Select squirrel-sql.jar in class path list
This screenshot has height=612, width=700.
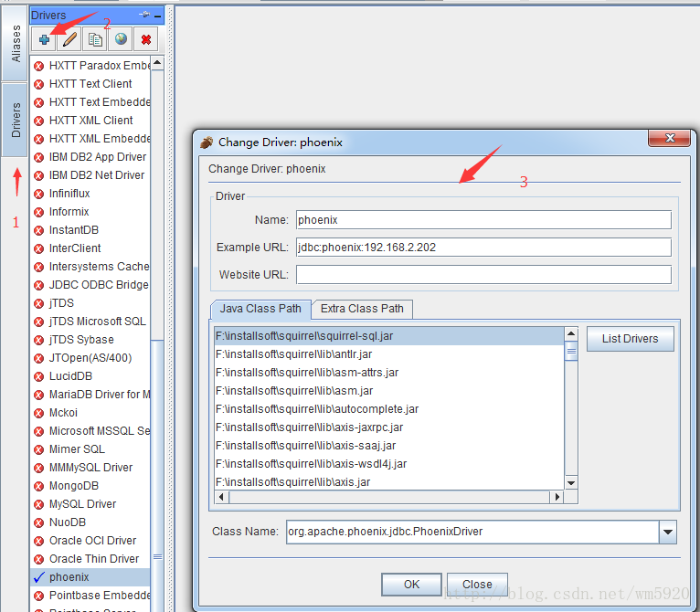[x=389, y=336]
